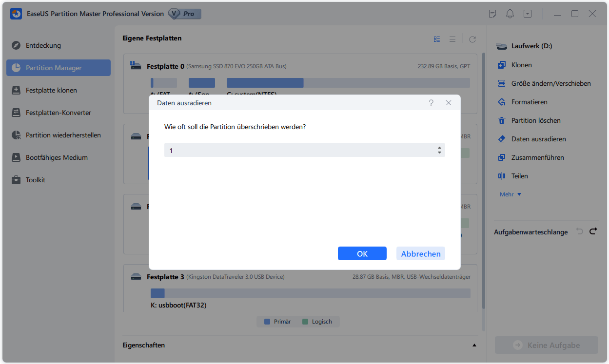Open notifications bell icon
Viewport: 609px width, 364px height.
coord(511,14)
